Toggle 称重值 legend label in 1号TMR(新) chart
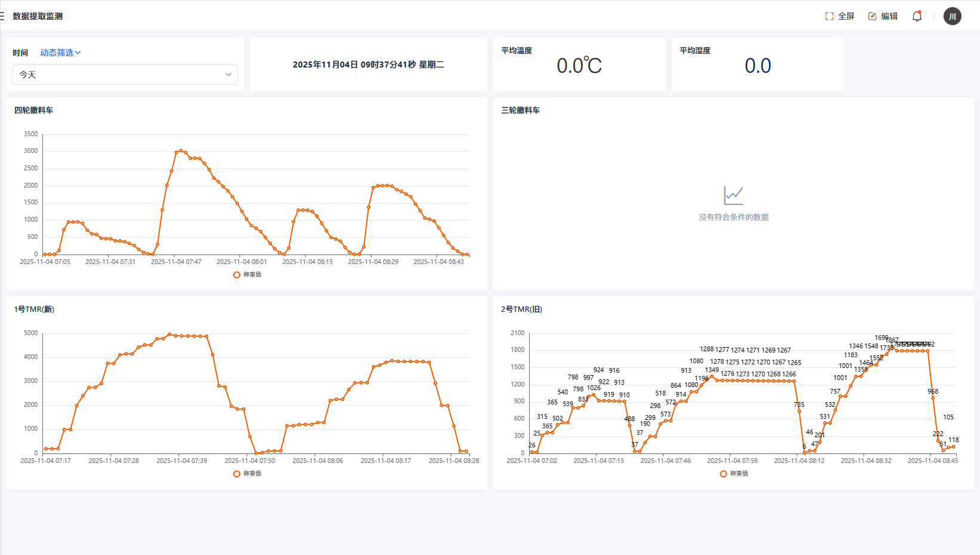 click(x=253, y=474)
